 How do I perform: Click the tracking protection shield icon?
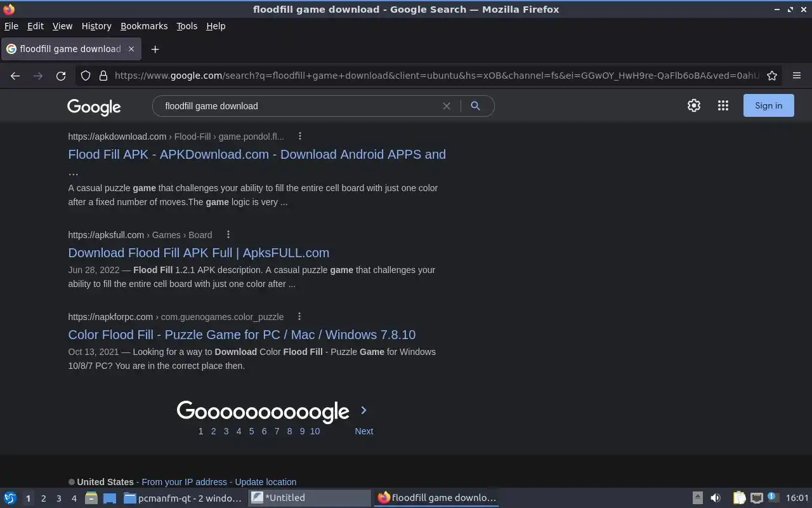point(86,76)
